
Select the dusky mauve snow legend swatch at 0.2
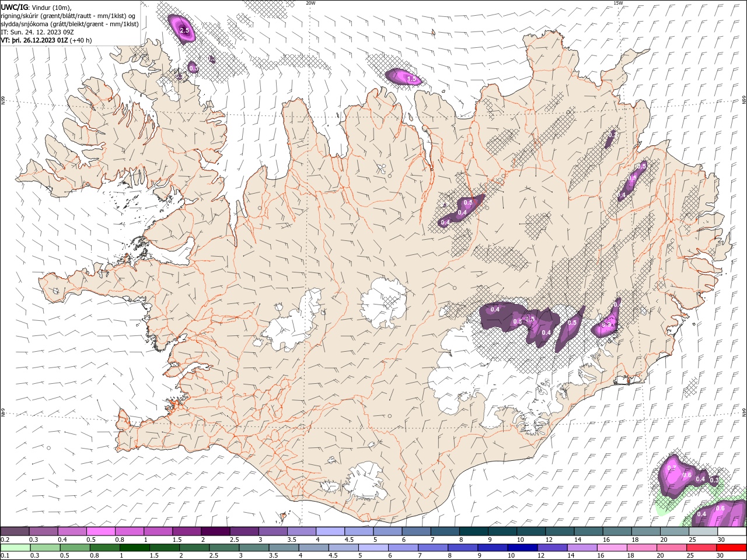point(15,531)
